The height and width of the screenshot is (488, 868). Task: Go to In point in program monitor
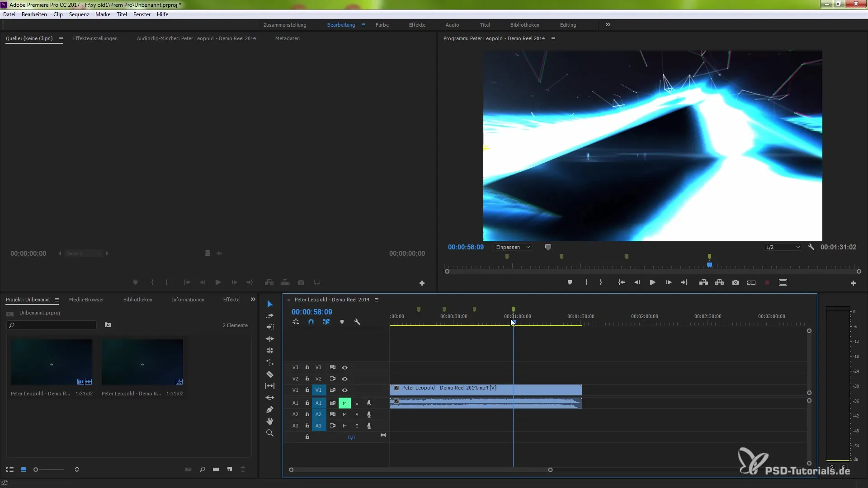coord(622,282)
